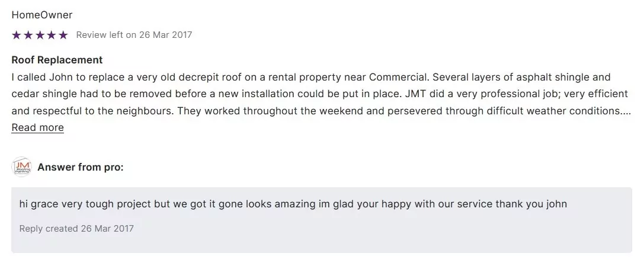
Task: Click the fourth purple rating star
Action: [52, 35]
